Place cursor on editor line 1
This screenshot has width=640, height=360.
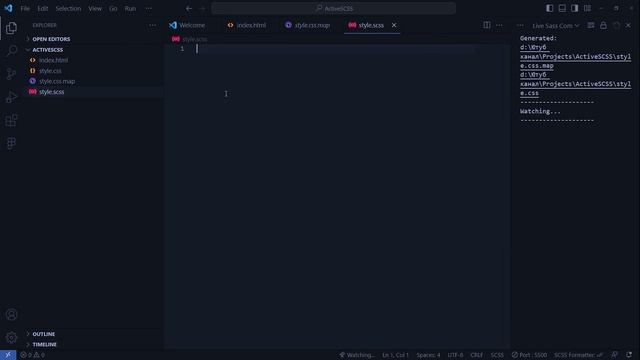pyautogui.click(x=335, y=49)
